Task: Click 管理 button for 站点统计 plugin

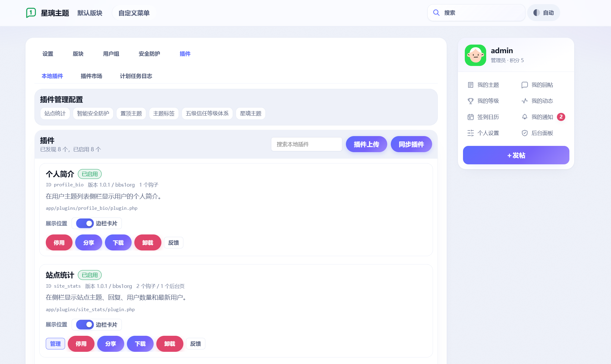Action: (55, 344)
